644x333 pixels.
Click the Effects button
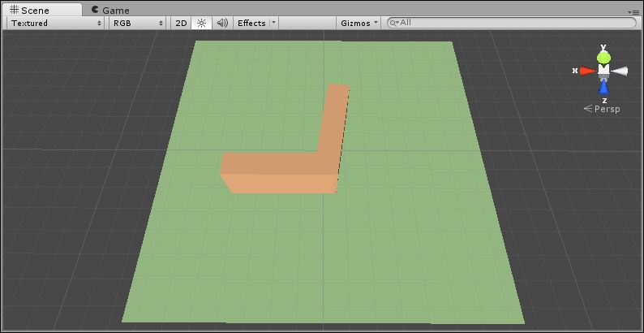pos(251,23)
